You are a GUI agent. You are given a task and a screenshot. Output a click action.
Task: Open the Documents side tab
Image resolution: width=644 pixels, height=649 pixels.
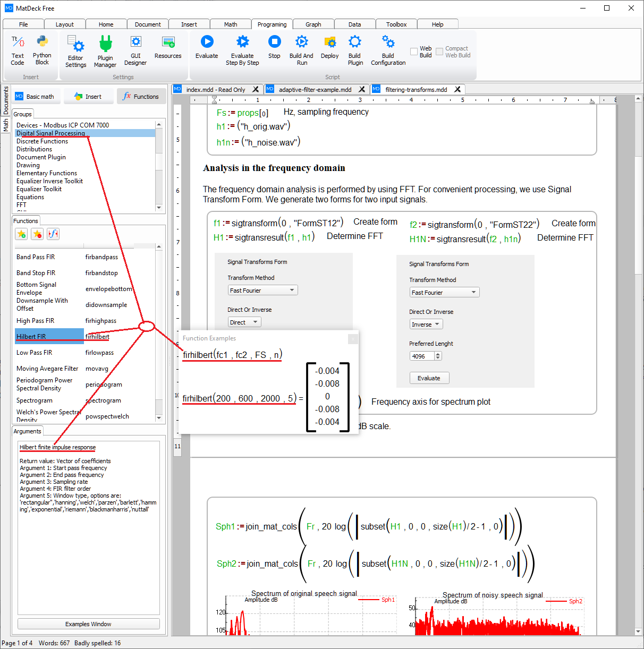6,100
